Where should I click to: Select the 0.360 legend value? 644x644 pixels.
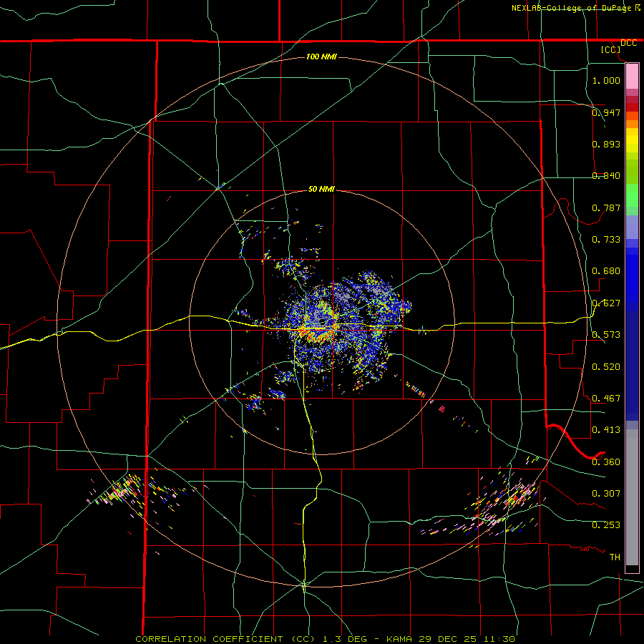[606, 462]
